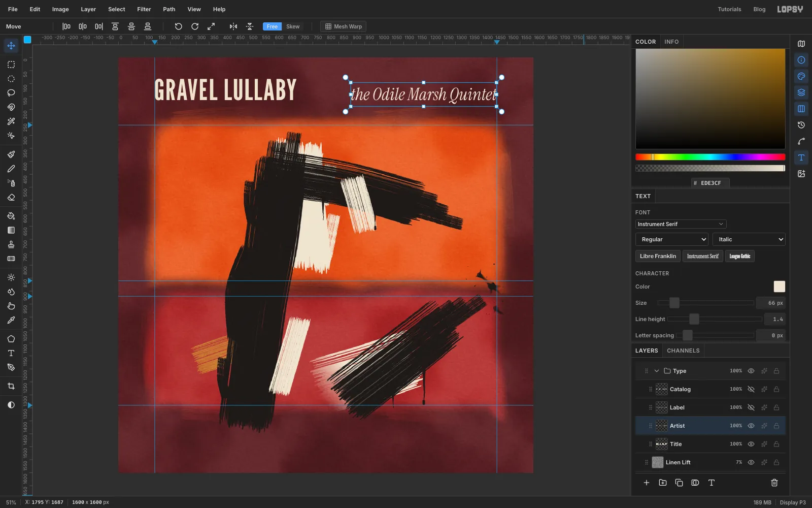
Task: Select the lasso tool
Action: 11,93
